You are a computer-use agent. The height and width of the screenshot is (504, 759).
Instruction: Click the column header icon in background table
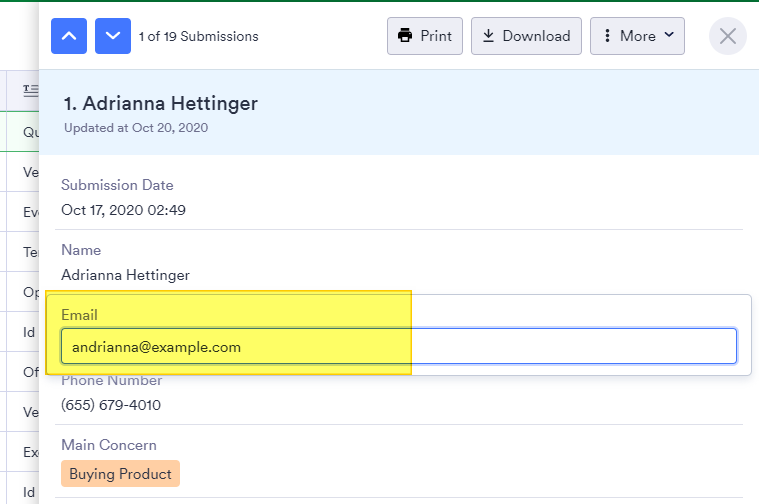pos(30,91)
